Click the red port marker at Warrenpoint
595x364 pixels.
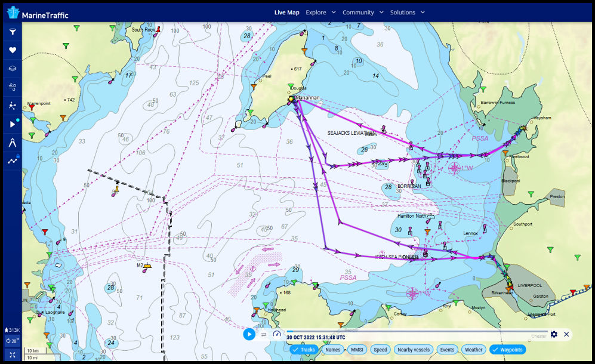[32, 107]
